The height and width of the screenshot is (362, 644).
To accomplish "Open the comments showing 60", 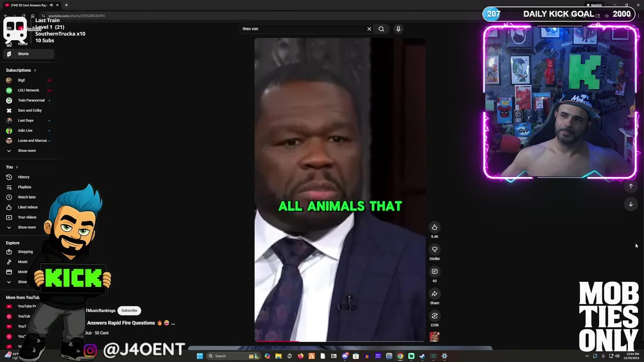I will 435,271.
